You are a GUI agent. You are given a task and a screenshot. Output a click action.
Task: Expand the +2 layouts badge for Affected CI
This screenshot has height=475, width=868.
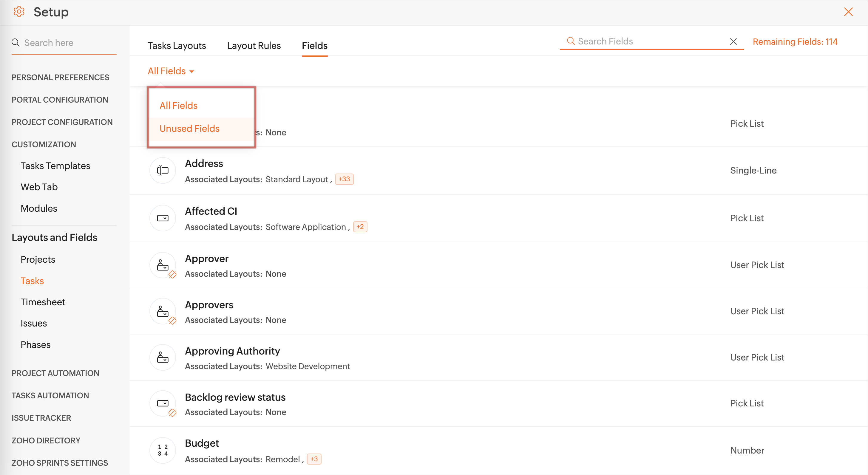pos(360,227)
